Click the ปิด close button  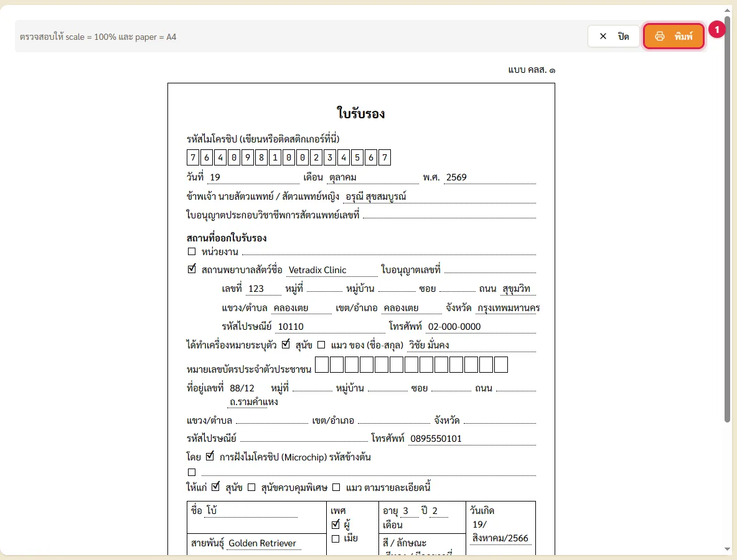(613, 36)
